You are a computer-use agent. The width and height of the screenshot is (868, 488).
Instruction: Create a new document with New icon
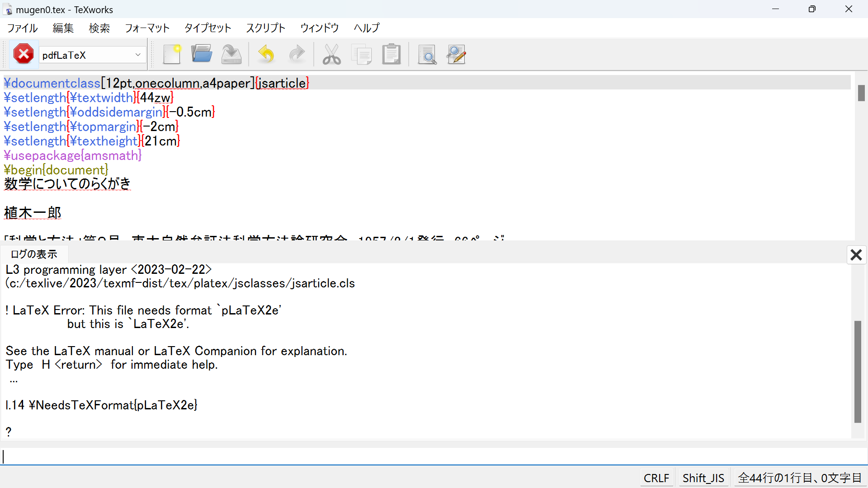[172, 55]
